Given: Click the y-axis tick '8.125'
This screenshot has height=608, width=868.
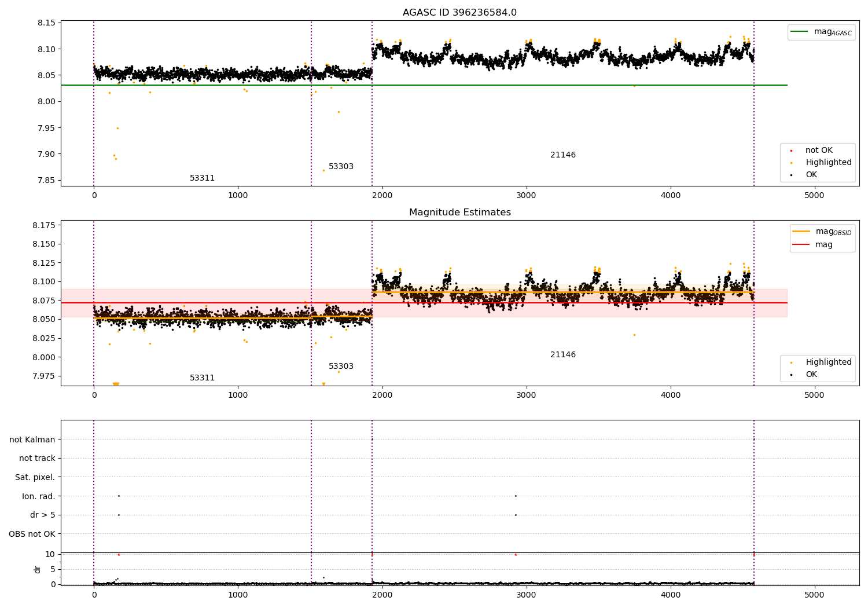Looking at the screenshot, I should (44, 263).
